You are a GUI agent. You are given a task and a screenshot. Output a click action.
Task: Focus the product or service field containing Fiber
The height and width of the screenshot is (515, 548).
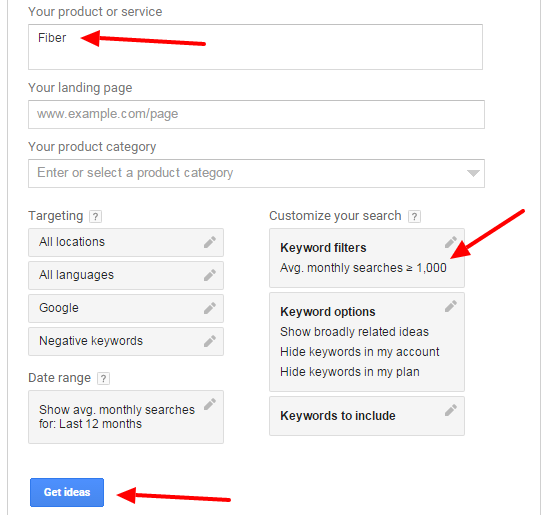pos(255,47)
